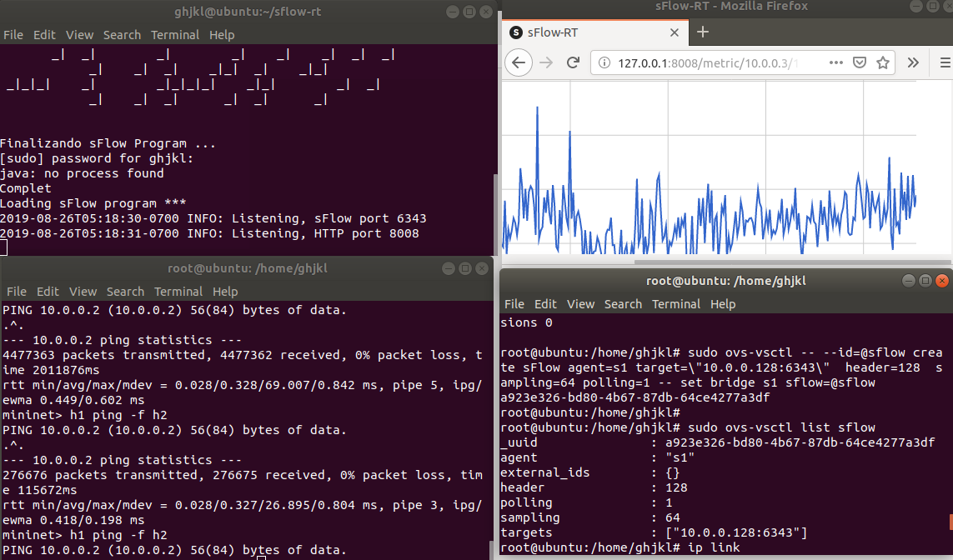Image resolution: width=953 pixels, height=560 pixels.
Task: Open Terminal menu in sflow-rt terminal window
Action: click(x=175, y=35)
